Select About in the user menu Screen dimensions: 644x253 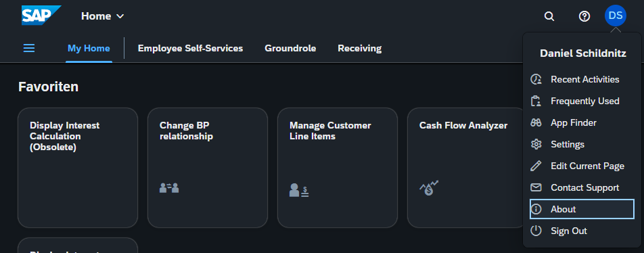coord(582,209)
